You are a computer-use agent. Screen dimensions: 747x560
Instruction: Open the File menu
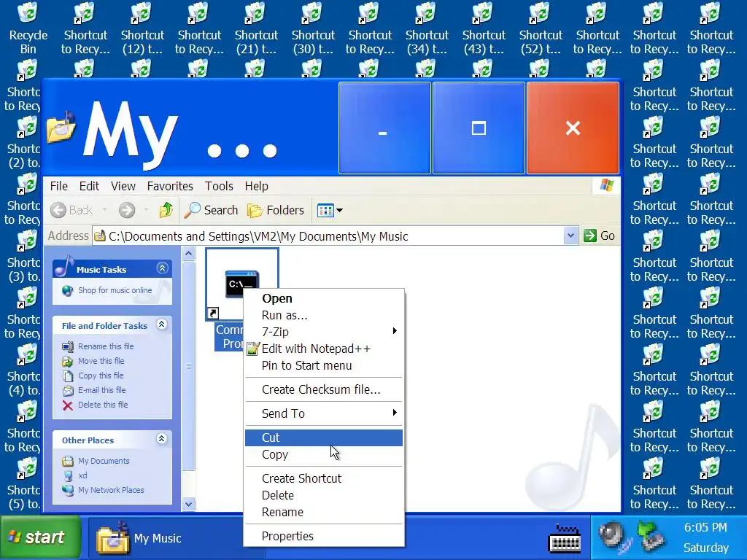coord(59,186)
